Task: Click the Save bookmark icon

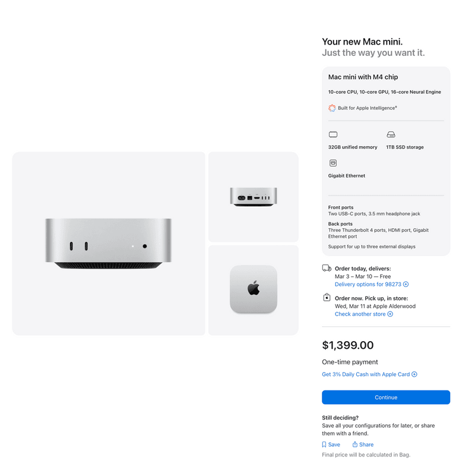Action: point(324,445)
